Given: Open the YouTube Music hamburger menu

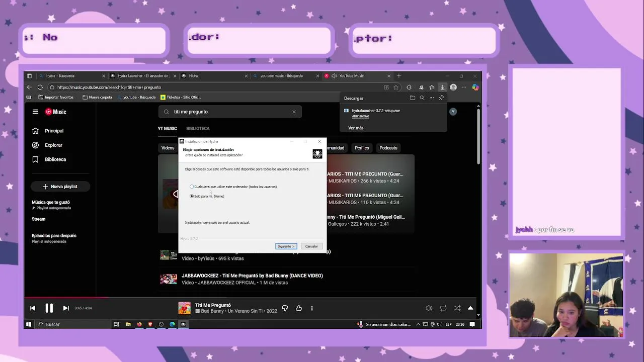Looking at the screenshot, I should coord(35,112).
